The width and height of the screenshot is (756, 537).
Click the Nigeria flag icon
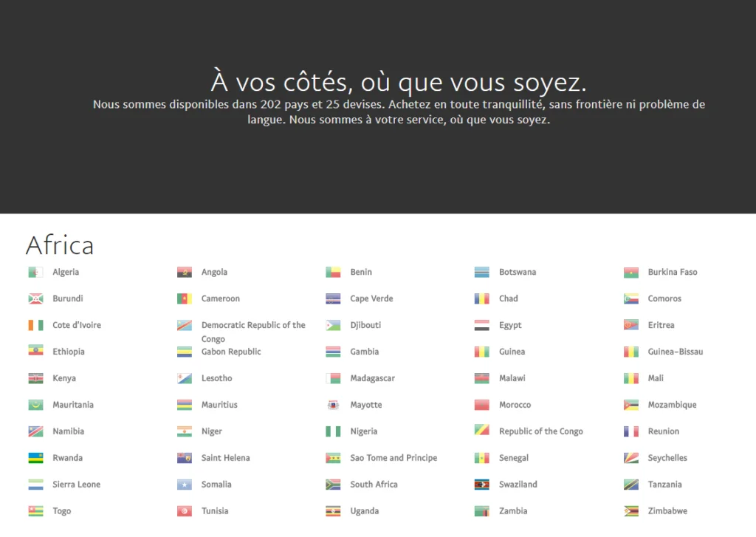click(333, 431)
